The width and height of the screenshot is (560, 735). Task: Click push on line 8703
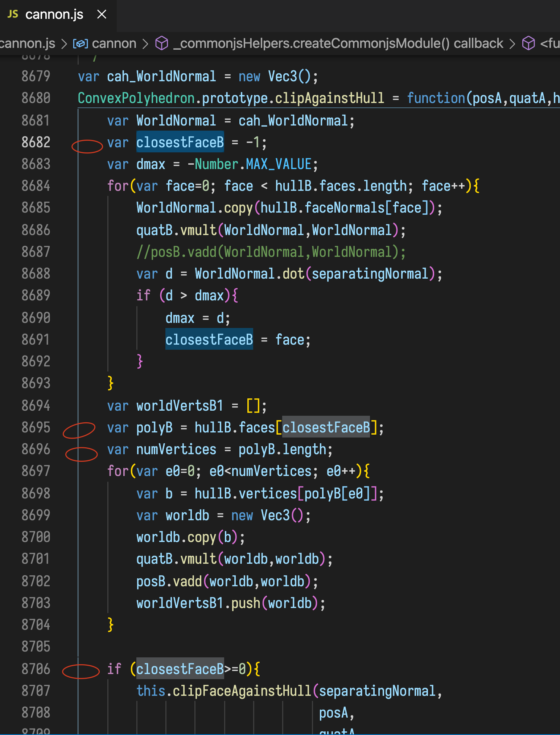(x=246, y=603)
